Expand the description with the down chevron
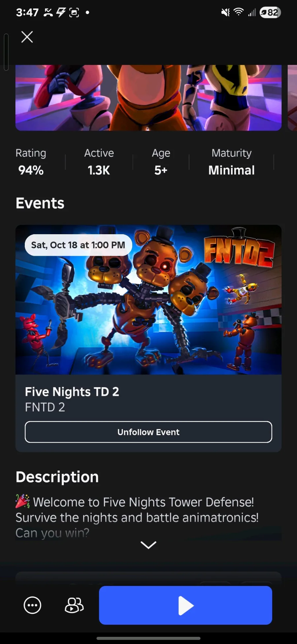297x644 pixels. click(148, 545)
